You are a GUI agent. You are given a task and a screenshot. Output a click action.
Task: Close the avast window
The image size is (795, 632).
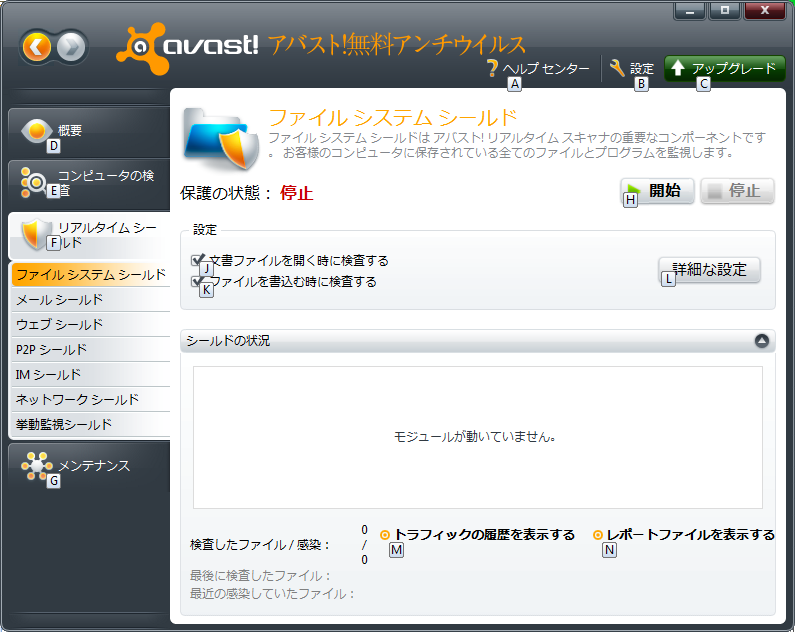(765, 11)
